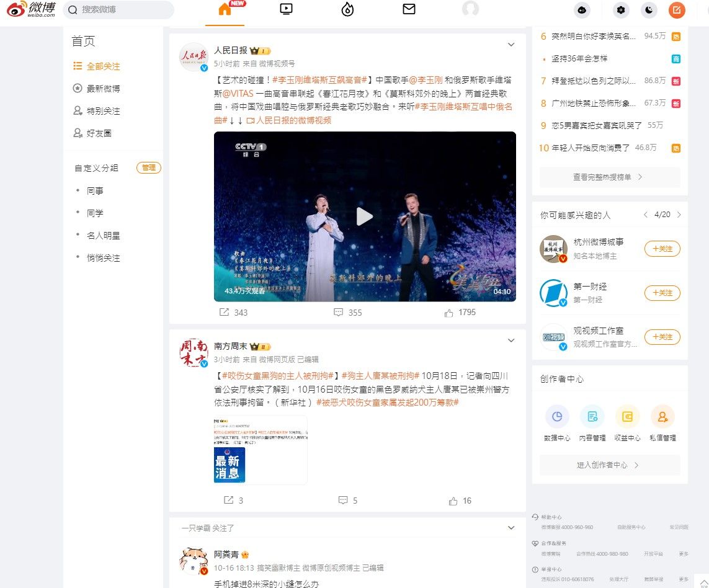Play the CCTV1 duet video
Viewport: 709px width, 588px height.
tap(365, 216)
